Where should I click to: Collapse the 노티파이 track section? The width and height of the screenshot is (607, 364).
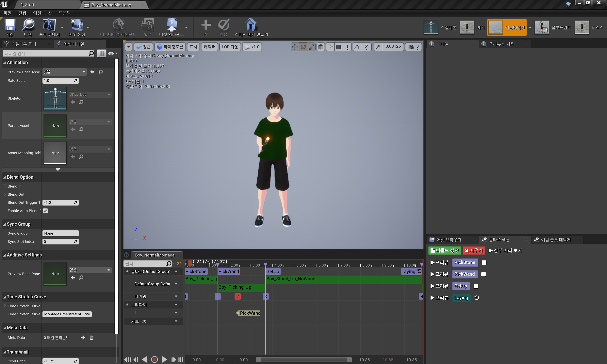click(x=127, y=304)
